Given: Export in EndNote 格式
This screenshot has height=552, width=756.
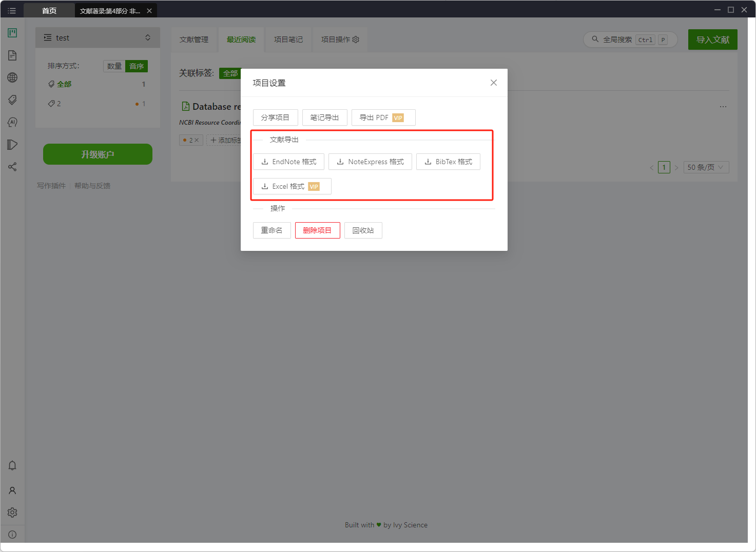Looking at the screenshot, I should pyautogui.click(x=288, y=162).
